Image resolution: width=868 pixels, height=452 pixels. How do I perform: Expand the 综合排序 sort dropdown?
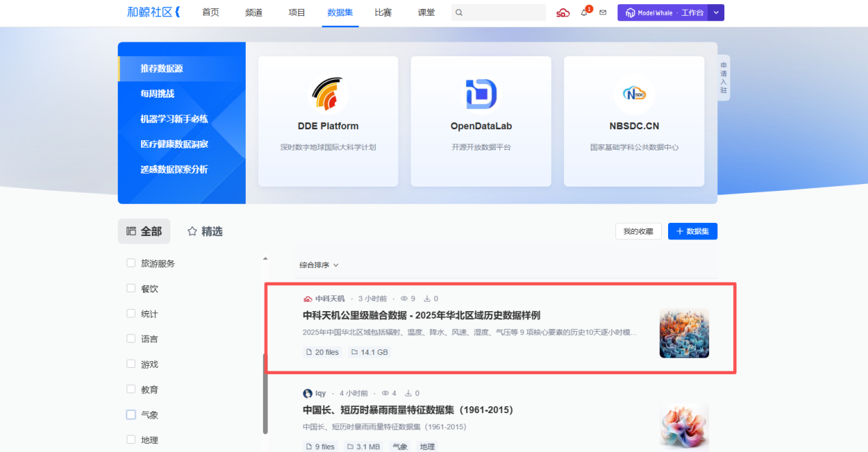click(319, 265)
